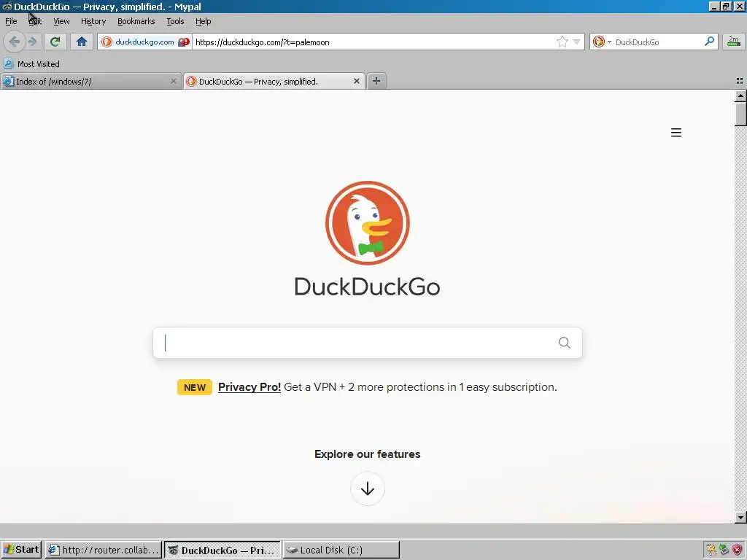Open the Most Visited bookmarks folder
The image size is (747, 560).
32,64
